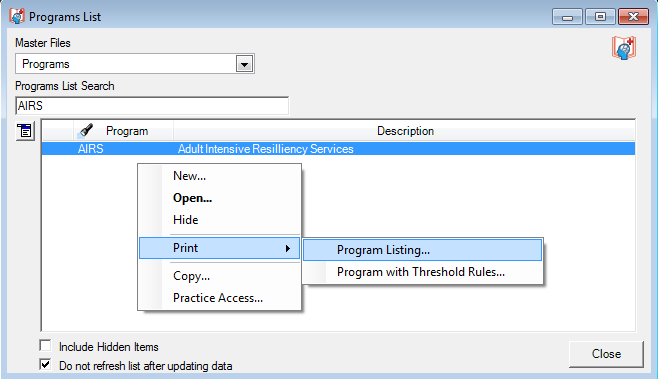Sort by the Description column header

405,131
